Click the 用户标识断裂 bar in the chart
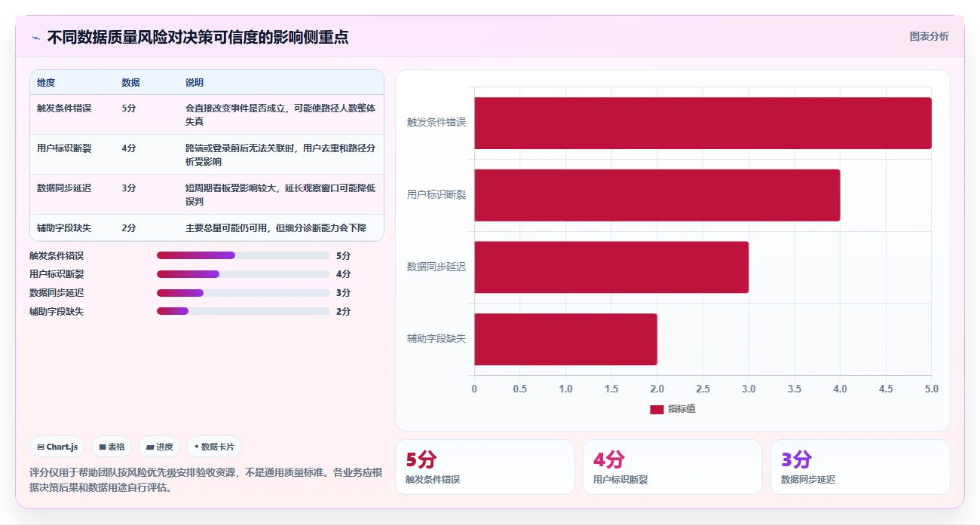This screenshot has height=525, width=980. tap(657, 195)
